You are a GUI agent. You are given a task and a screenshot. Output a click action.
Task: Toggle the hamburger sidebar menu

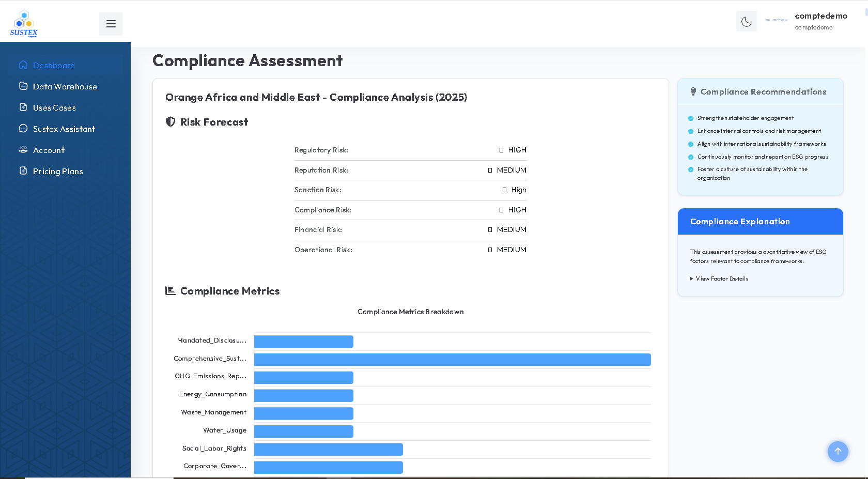(111, 24)
